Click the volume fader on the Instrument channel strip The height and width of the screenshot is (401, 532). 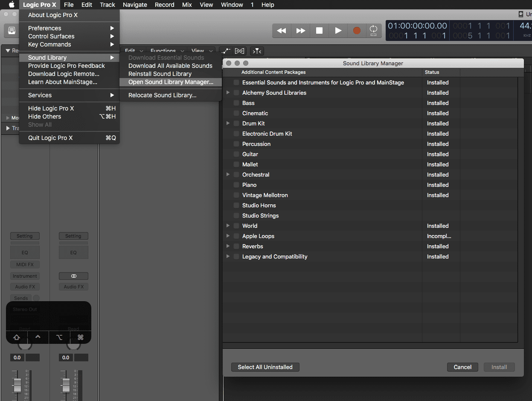17,385
